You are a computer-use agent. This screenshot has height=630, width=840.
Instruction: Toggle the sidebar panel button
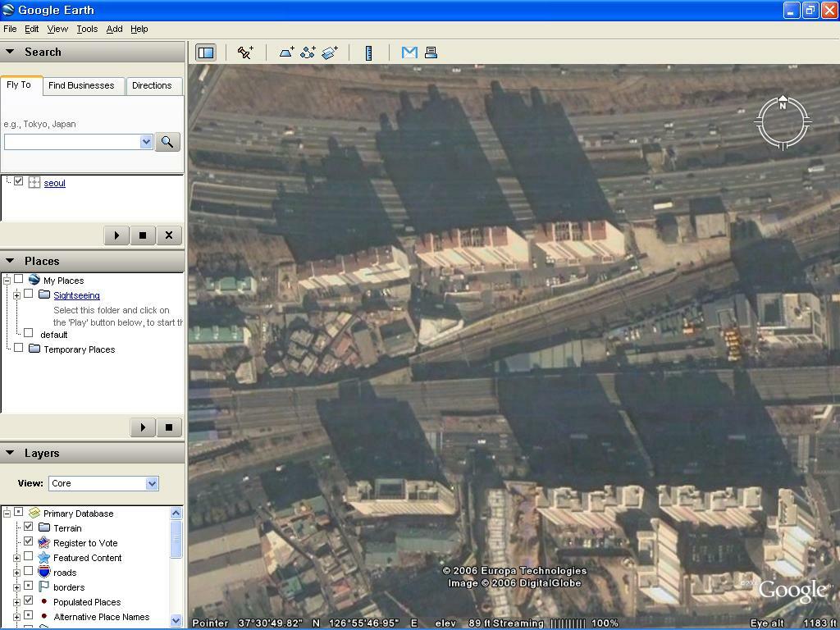[205, 52]
